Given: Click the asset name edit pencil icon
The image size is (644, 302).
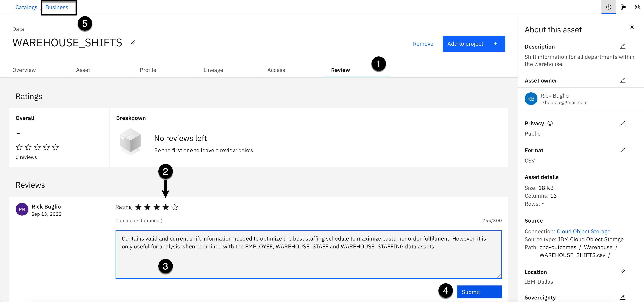Looking at the screenshot, I should [x=134, y=43].
